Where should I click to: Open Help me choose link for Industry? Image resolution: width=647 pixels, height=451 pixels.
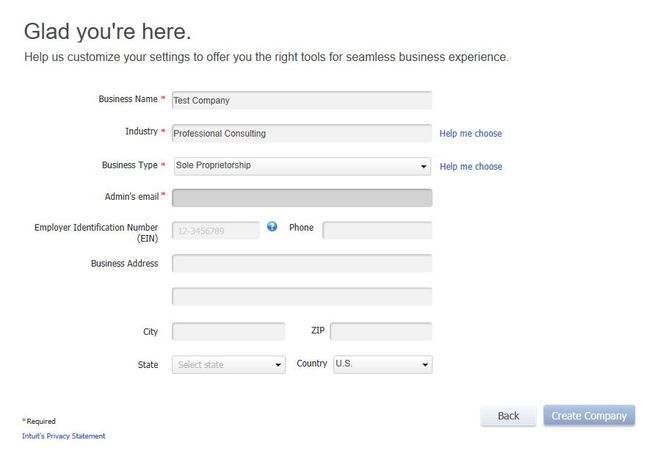(470, 133)
